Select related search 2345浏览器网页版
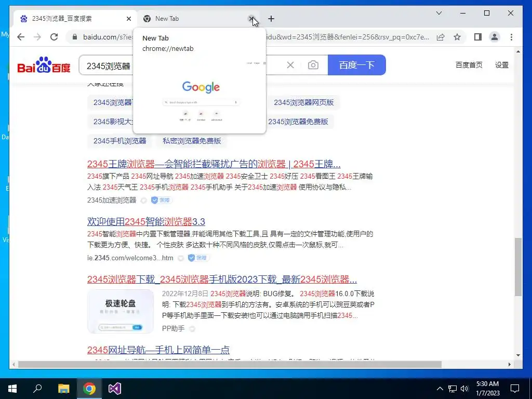The image size is (532, 399). (x=303, y=102)
